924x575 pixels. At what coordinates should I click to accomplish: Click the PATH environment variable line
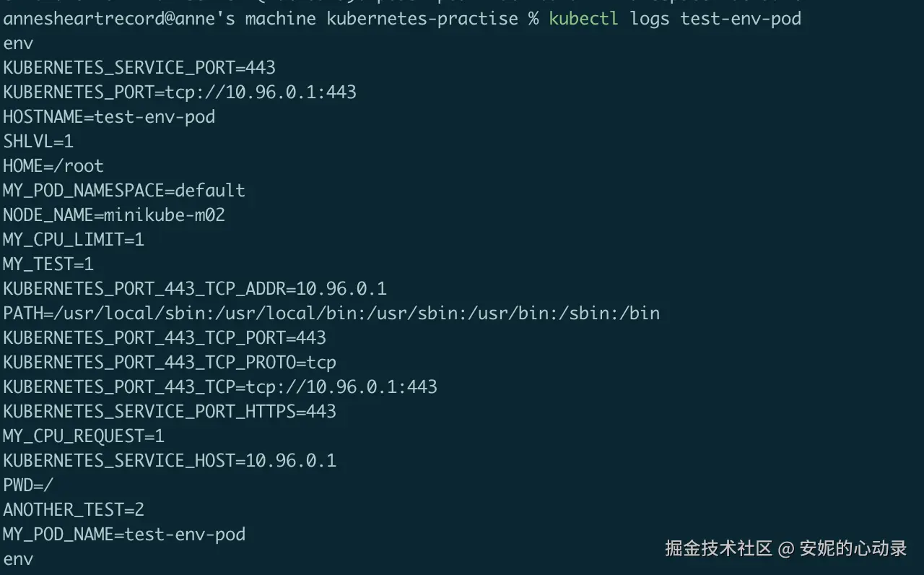coord(331,314)
